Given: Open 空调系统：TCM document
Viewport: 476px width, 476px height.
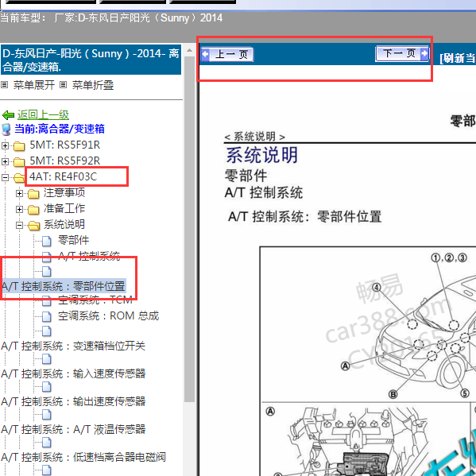Looking at the screenshot, I should [x=95, y=300].
